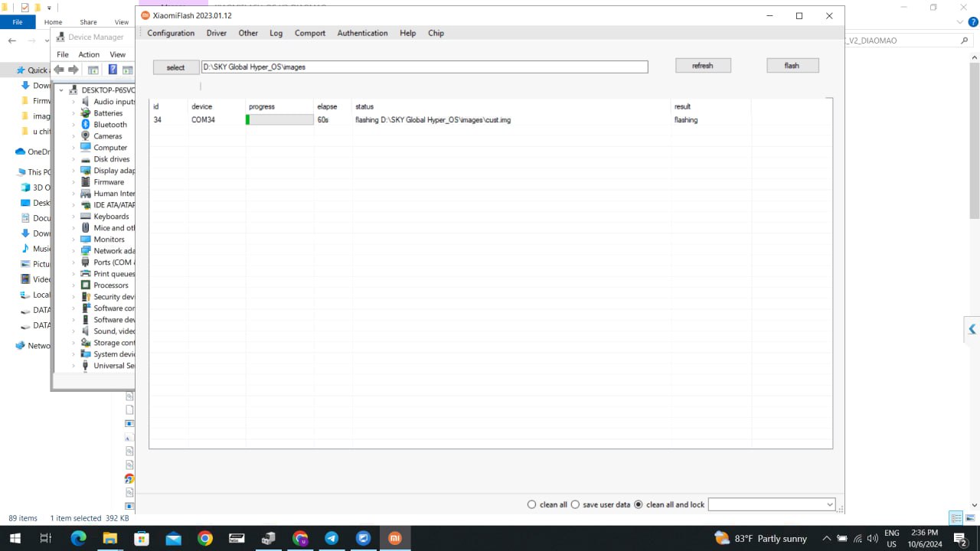Expand the Processors node in Device Manager
Image resolution: width=980 pixels, height=551 pixels.
coord(74,285)
